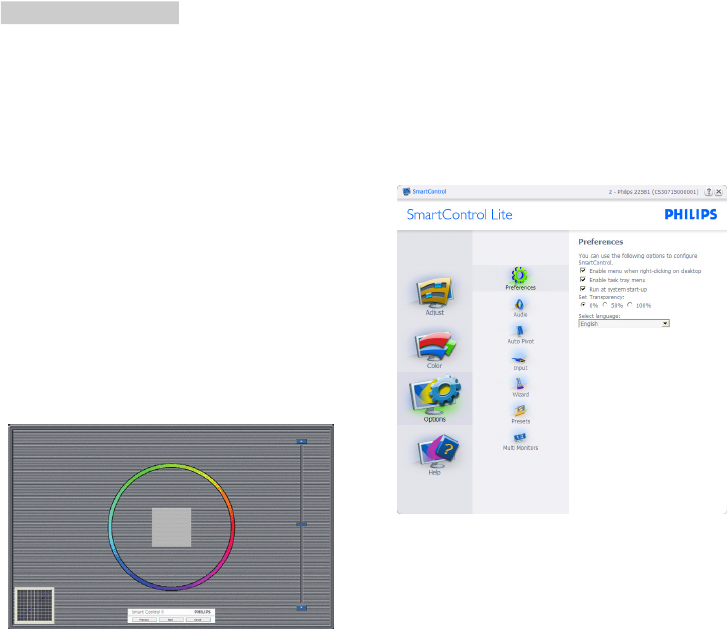Click the SmartControl title bar app icon

click(x=407, y=191)
